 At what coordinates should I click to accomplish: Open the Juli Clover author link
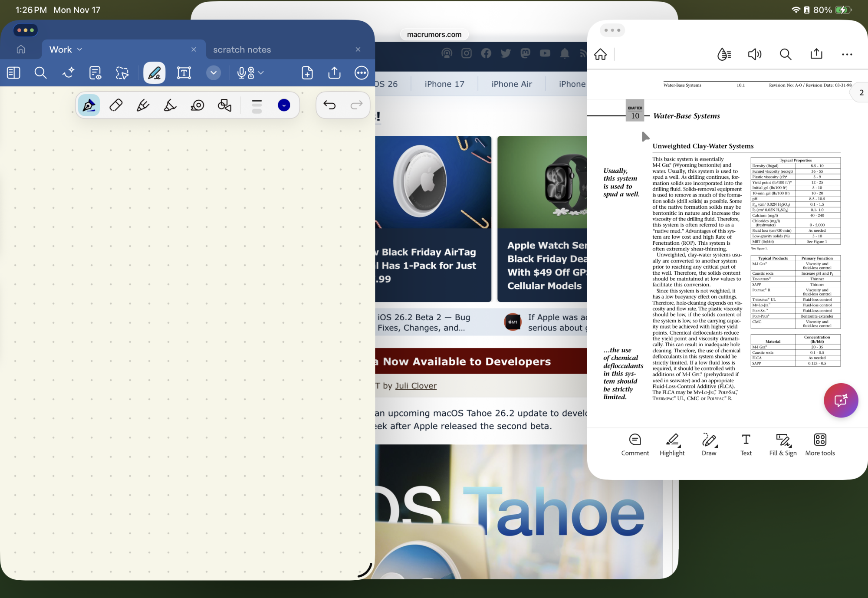[x=415, y=385]
